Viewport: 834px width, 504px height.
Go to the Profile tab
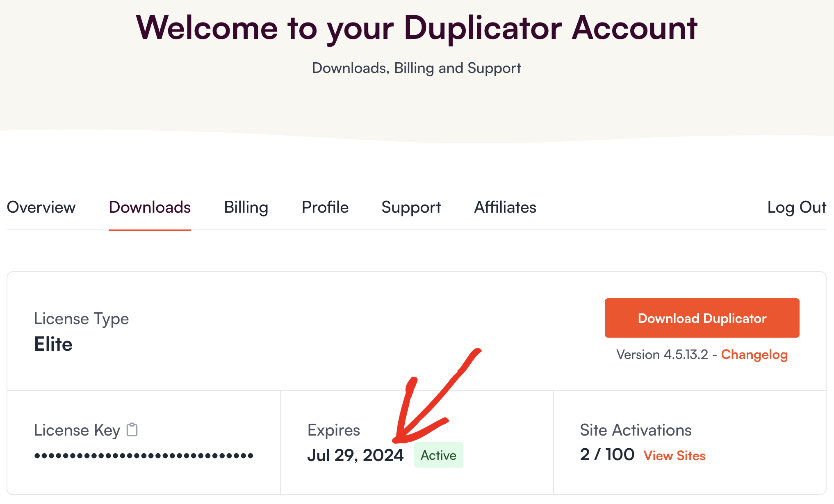pos(325,207)
